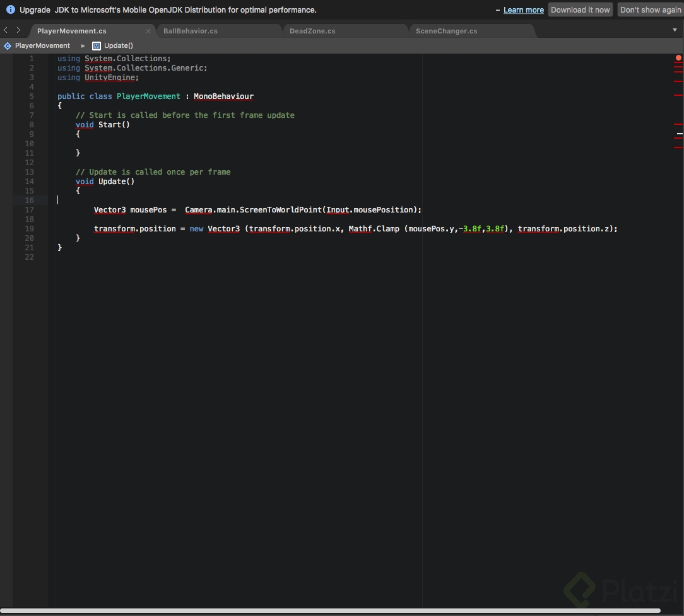Switch to the DeadZone.cs tab
This screenshot has height=616, width=684.
tap(312, 31)
